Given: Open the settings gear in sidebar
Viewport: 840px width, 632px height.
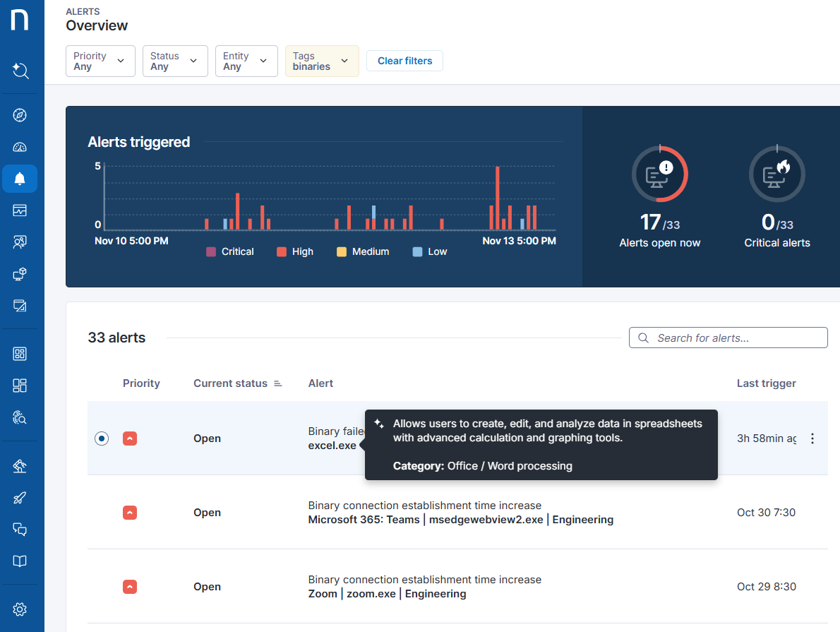Looking at the screenshot, I should (20, 609).
